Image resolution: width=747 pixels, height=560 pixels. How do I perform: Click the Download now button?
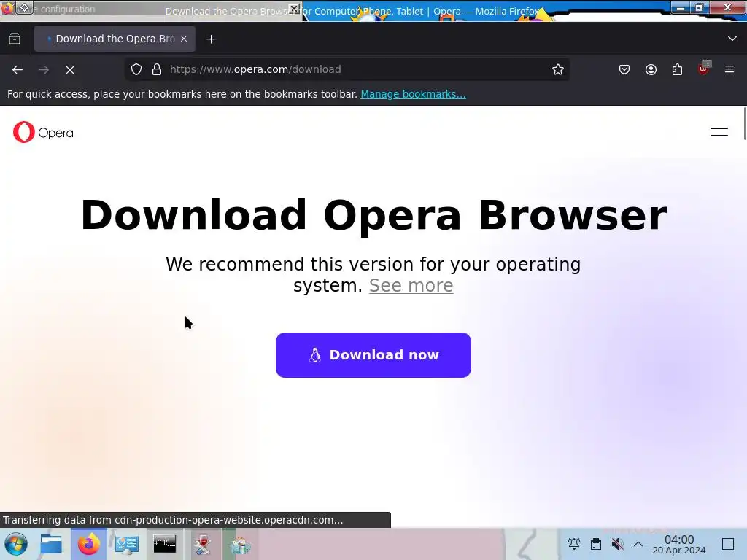pos(373,355)
